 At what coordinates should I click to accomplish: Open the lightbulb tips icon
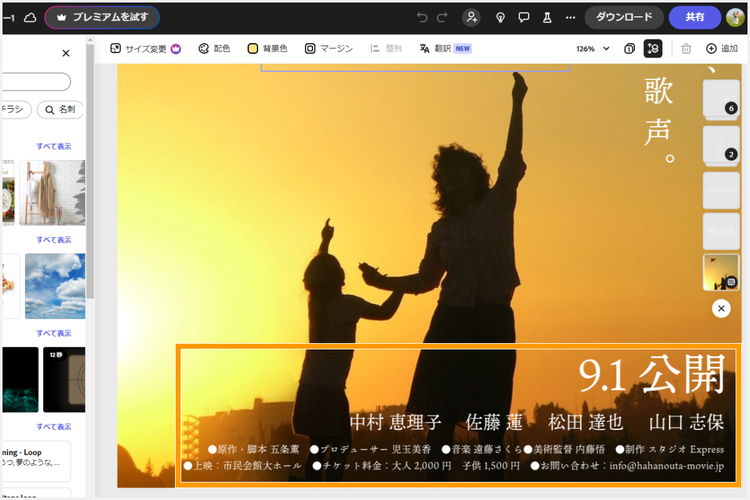[x=500, y=18]
